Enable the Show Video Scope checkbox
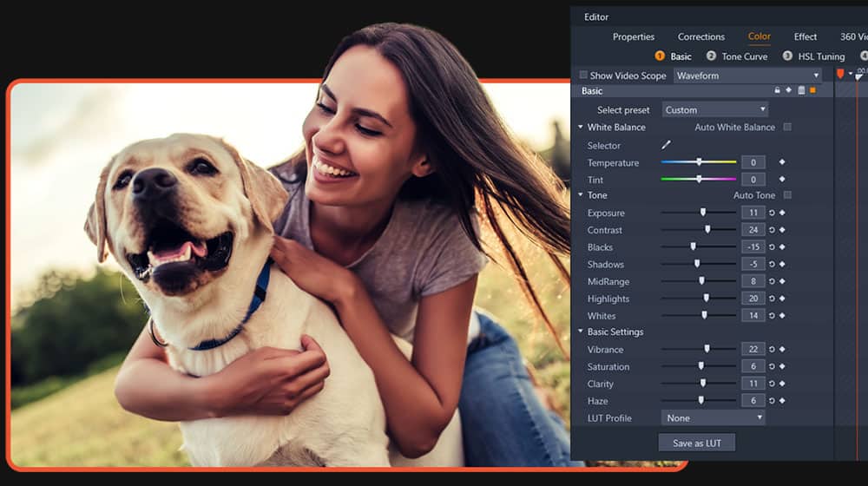Image resolution: width=868 pixels, height=486 pixels. tap(583, 76)
